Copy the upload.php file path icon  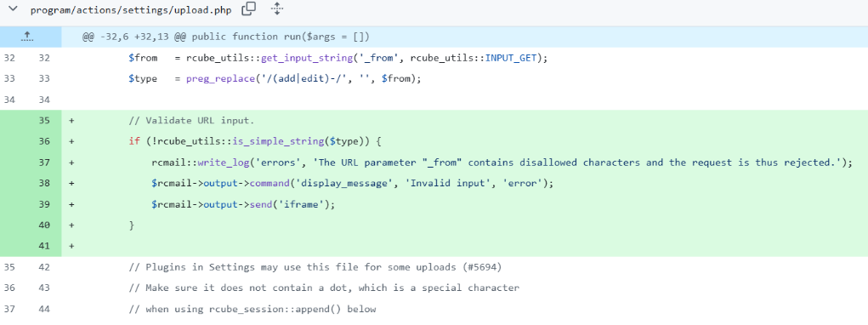[249, 9]
